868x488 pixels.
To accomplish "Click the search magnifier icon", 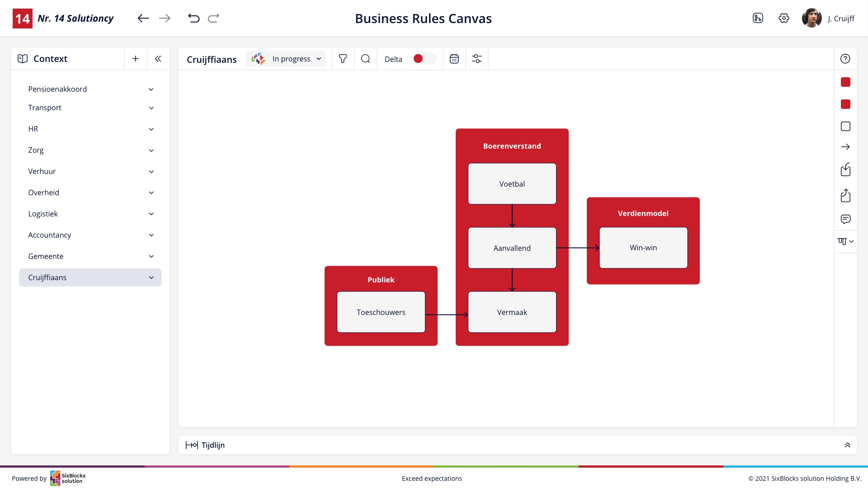I will 366,59.
